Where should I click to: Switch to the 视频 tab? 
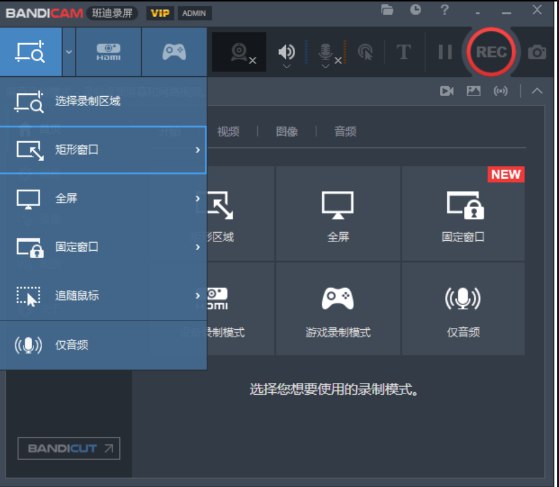[x=228, y=132]
